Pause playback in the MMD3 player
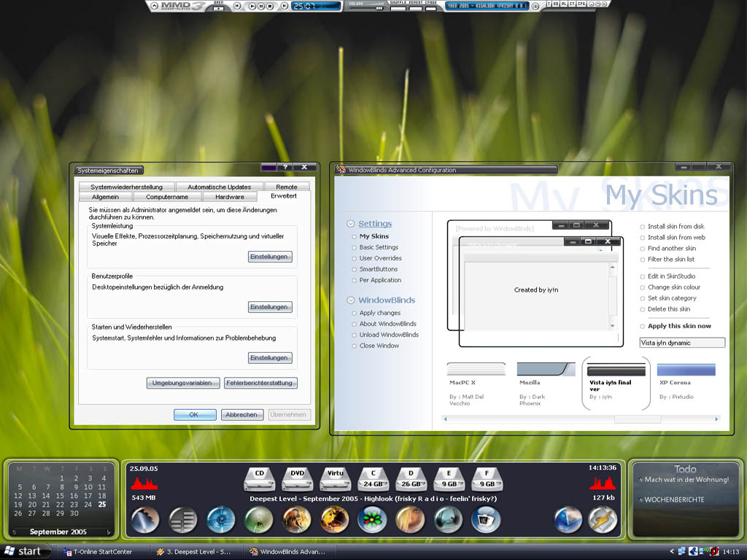This screenshot has width=747, height=560. click(261, 6)
